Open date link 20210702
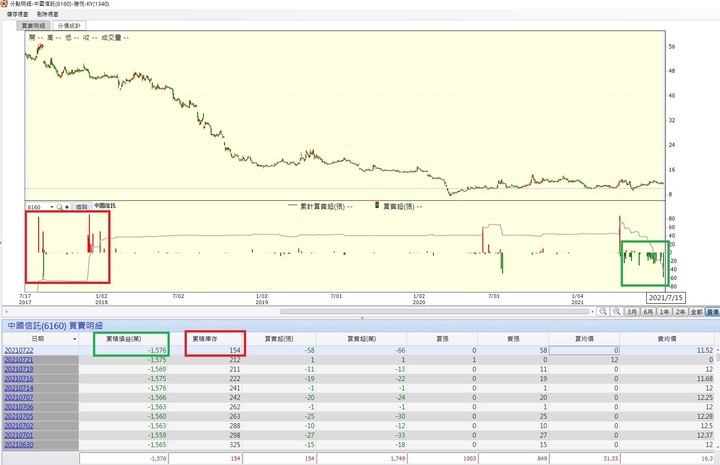The width and height of the screenshot is (720, 465). click(19, 426)
